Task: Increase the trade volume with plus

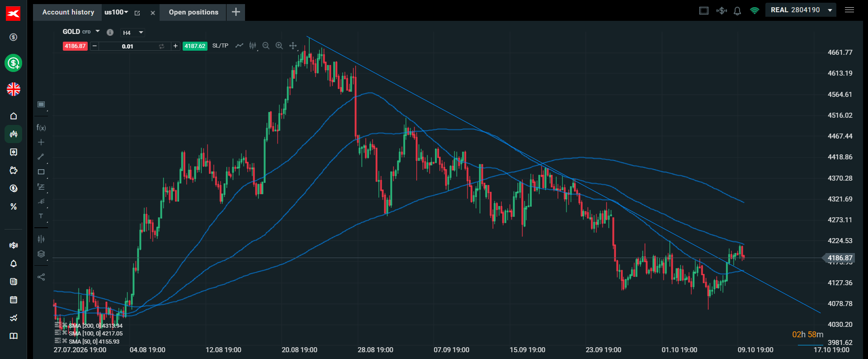Action: (x=175, y=46)
